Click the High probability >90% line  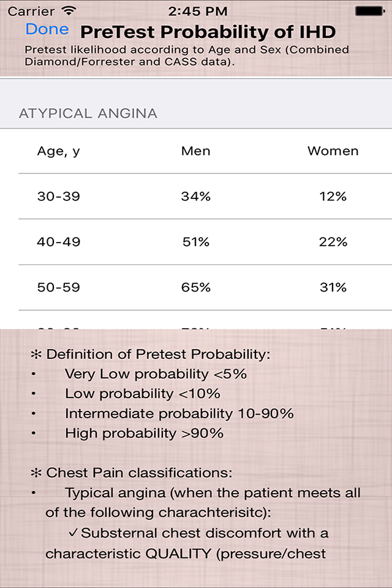coord(144,433)
